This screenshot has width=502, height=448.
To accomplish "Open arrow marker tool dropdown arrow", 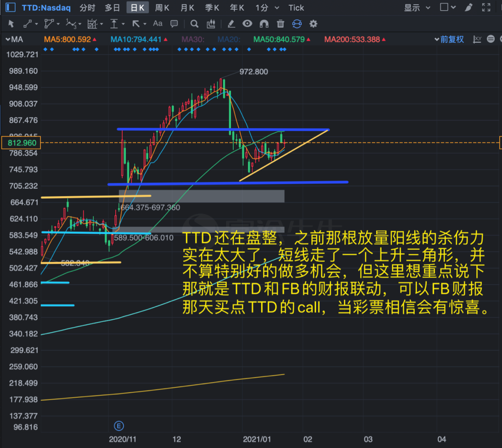I will pos(145,24).
